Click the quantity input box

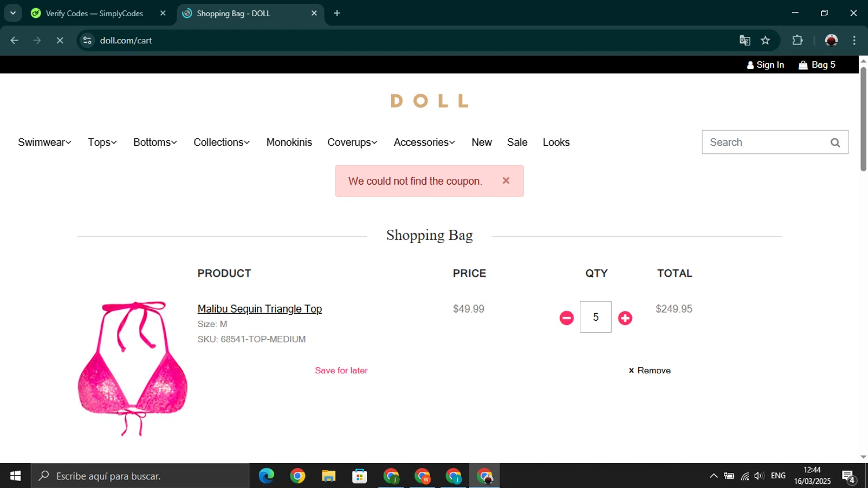coord(595,317)
